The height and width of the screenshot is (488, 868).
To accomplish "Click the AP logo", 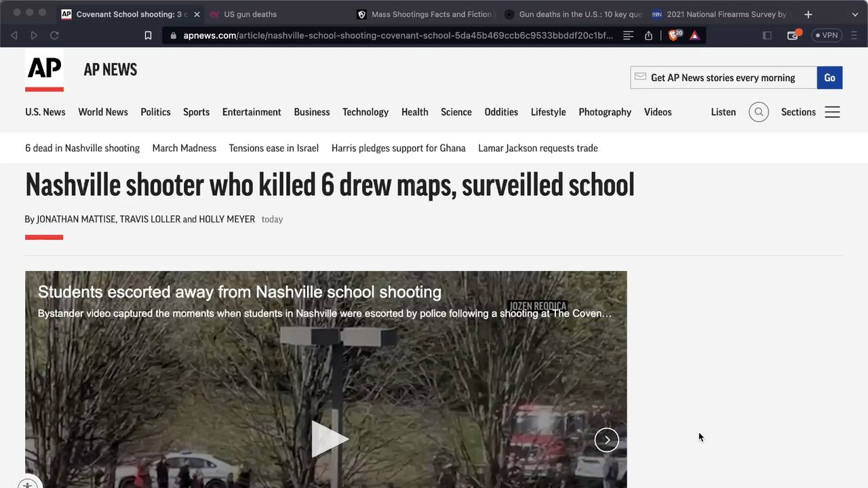I will tap(44, 69).
